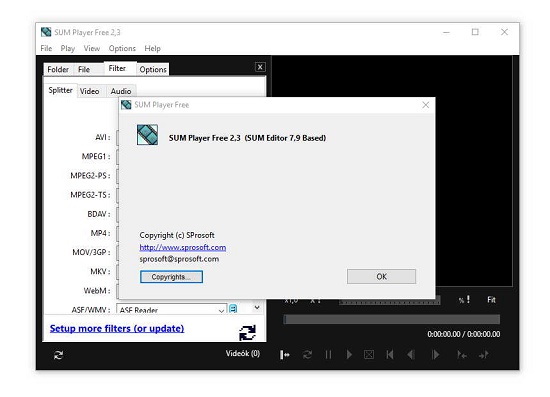Image resolution: width=550 pixels, height=397 pixels.
Task: Click the large update arrows icon beside Setup filters link
Action: [247, 332]
